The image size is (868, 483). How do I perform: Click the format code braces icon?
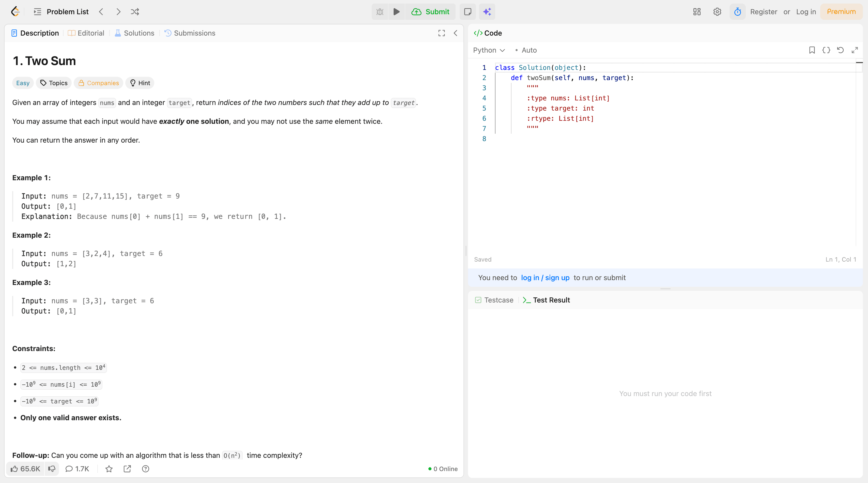[826, 50]
